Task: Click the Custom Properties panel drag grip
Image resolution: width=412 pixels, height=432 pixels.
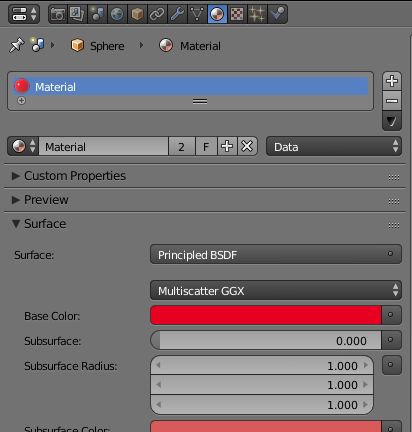Action: (394, 177)
